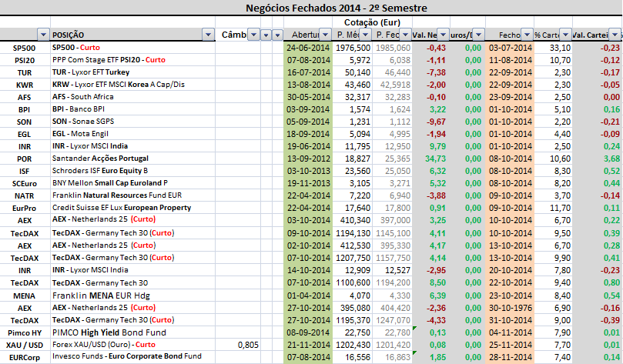Open the filter arrow just left of the Abertura header
623x364 pixels.
click(278, 35)
